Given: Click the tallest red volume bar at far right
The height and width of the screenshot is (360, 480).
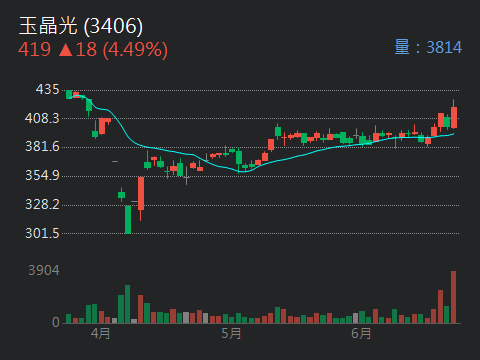Looking at the screenshot, I should pos(454,297).
